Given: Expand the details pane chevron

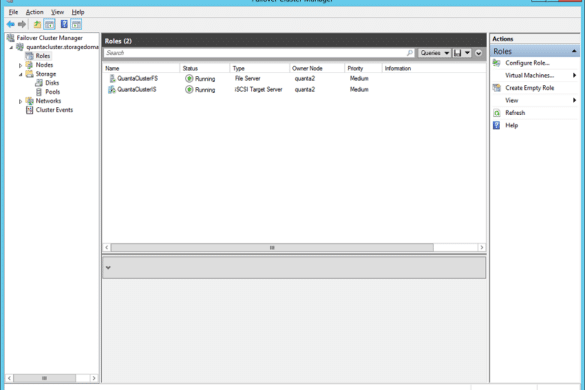Looking at the screenshot, I should point(108,268).
